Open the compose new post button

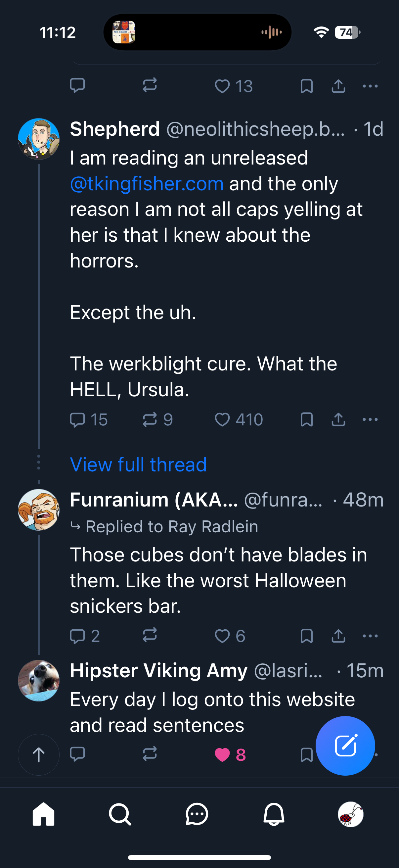pos(345,746)
